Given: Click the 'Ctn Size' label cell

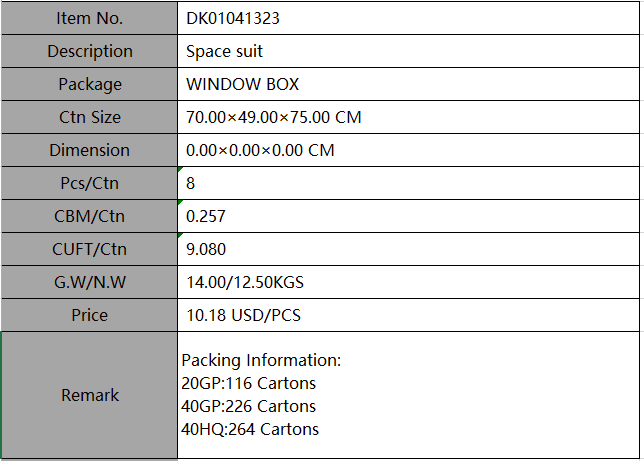Looking at the screenshot, I should [90, 117].
